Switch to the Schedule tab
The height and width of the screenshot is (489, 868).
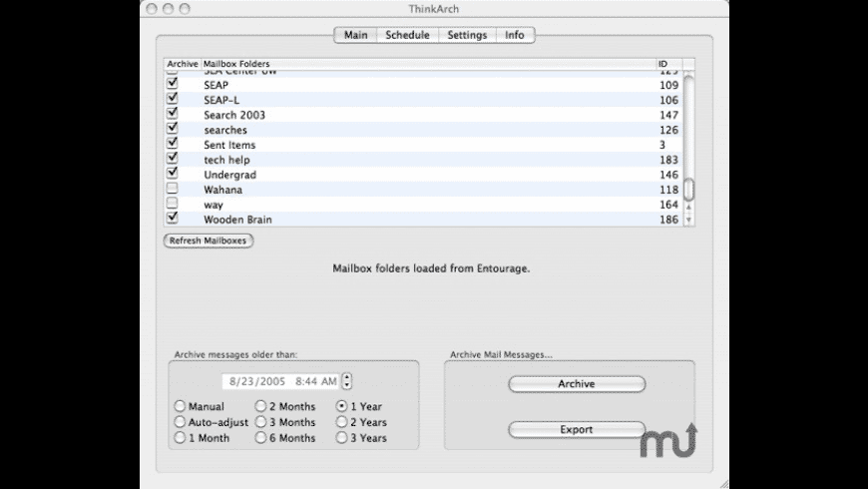click(x=407, y=35)
